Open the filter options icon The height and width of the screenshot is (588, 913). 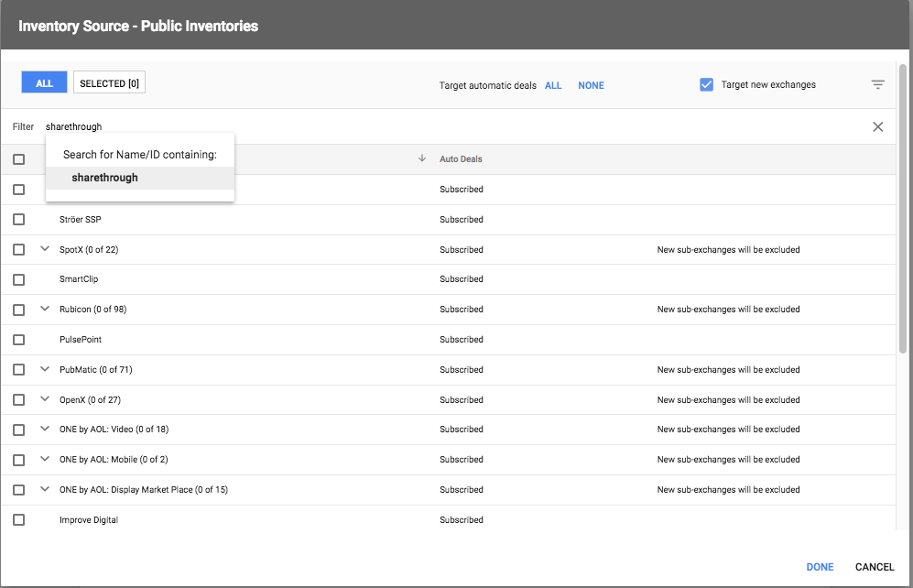coord(877,85)
